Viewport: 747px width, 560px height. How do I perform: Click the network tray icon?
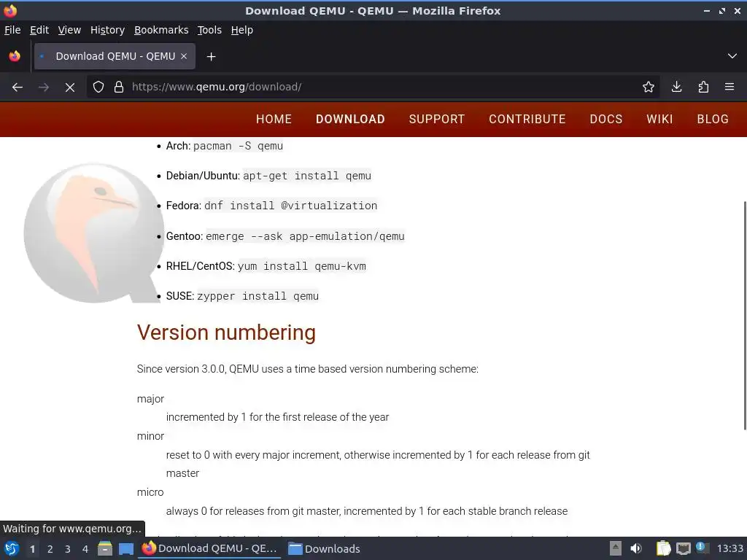coord(683,548)
